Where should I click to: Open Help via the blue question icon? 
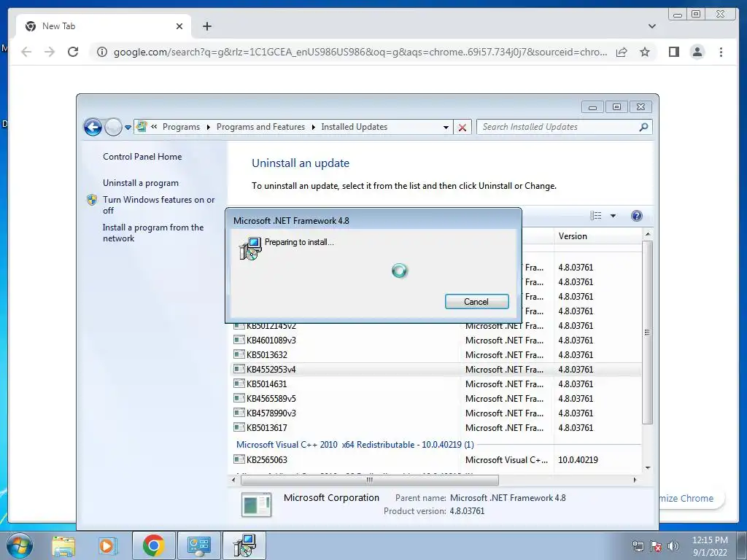636,216
